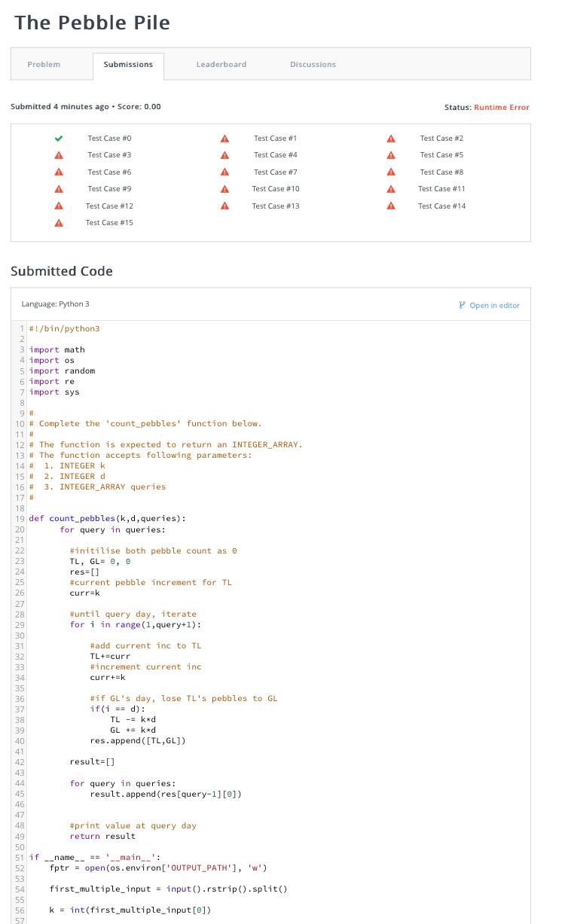Screen dimensions: 565x924
Task: Click the green checkmark for Test Case #0
Action: (59, 139)
